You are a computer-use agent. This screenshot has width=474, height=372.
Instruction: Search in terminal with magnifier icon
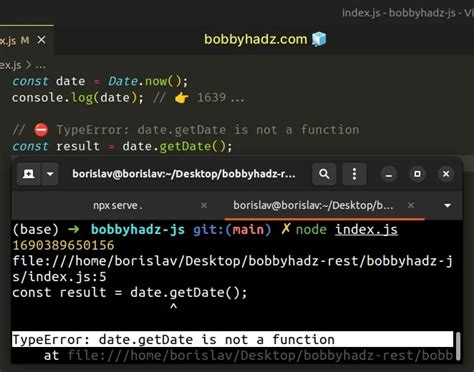[324, 174]
